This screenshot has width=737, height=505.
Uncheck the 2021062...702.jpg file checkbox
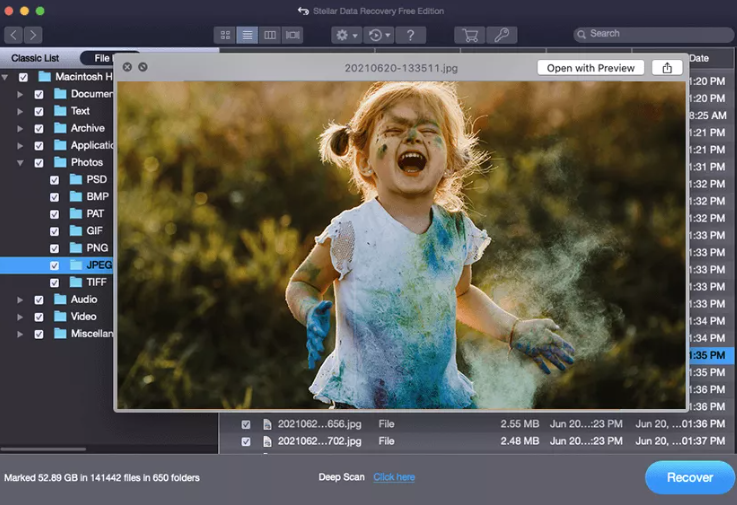(x=246, y=441)
